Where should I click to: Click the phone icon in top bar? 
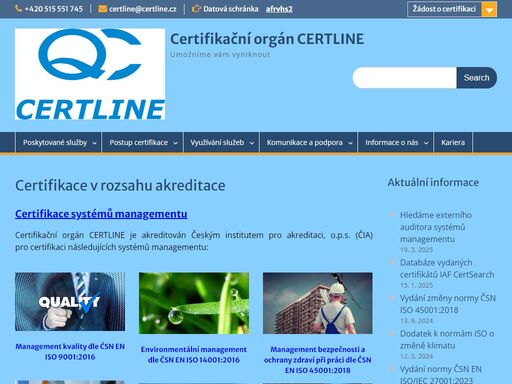[19, 9]
